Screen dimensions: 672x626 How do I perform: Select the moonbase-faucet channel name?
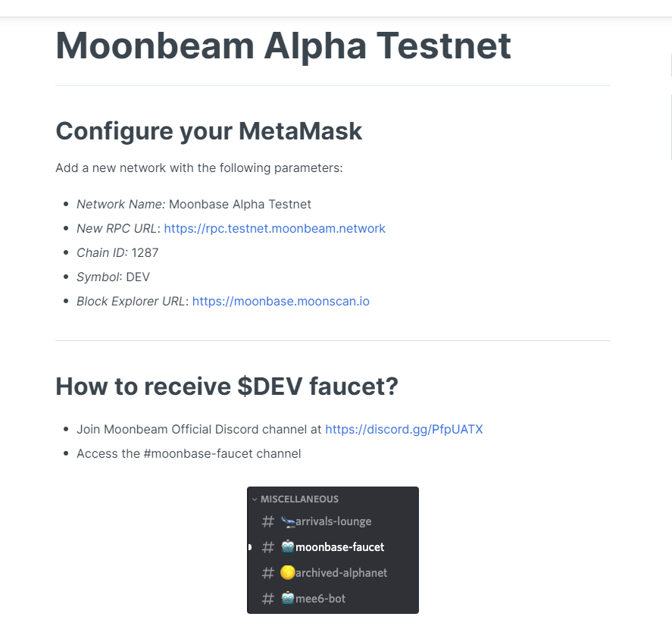click(340, 547)
